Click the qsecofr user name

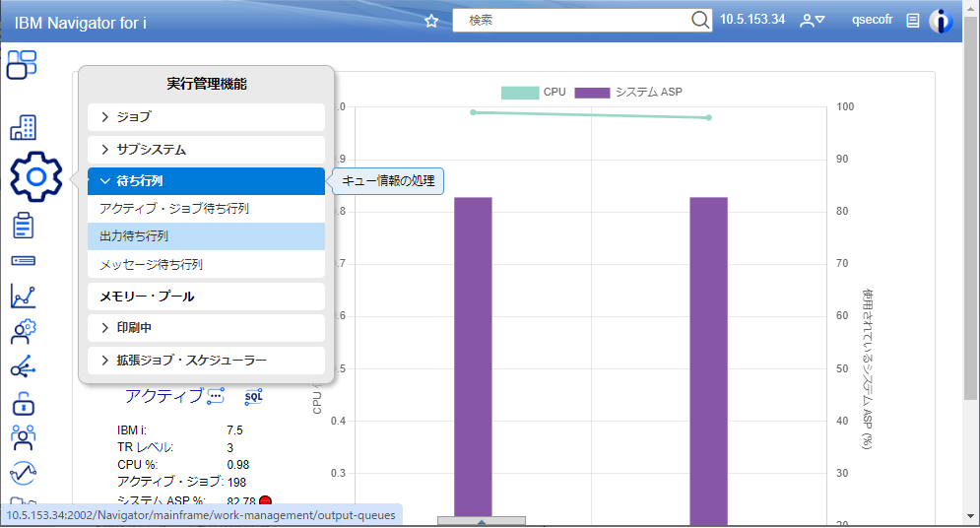872,20
